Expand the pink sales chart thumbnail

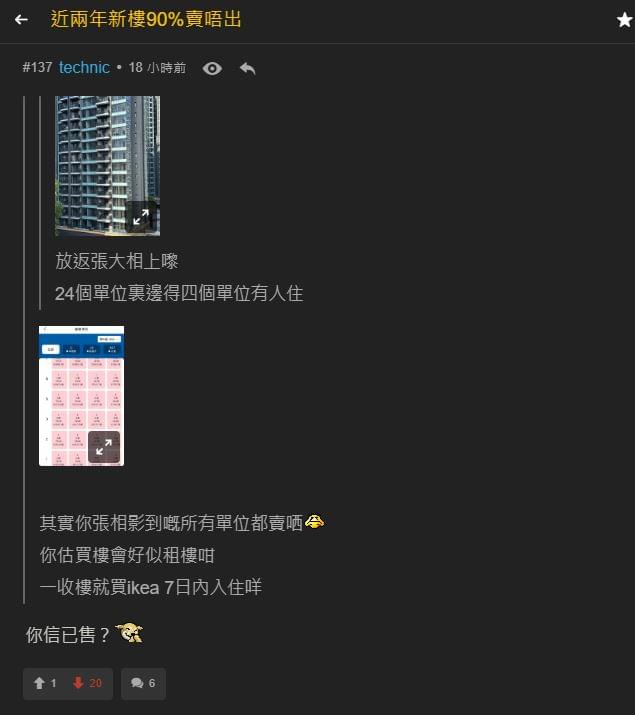click(104, 447)
